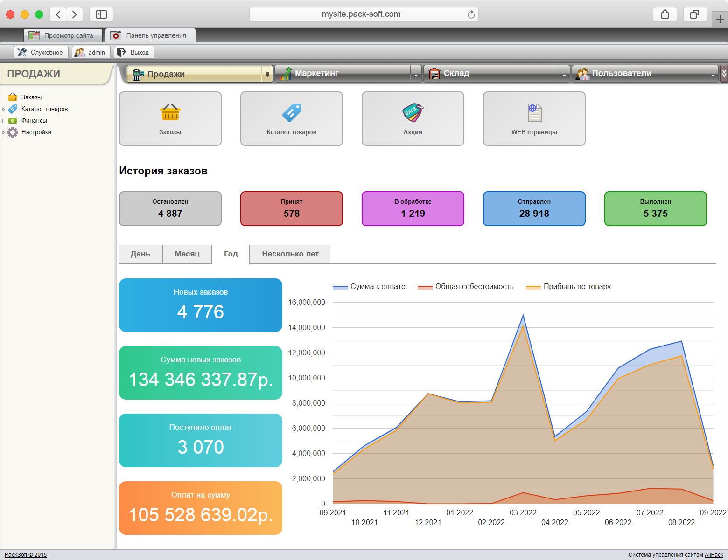Follow the AllPack footer link
Viewport: 728px width, 560px height.
(x=714, y=555)
